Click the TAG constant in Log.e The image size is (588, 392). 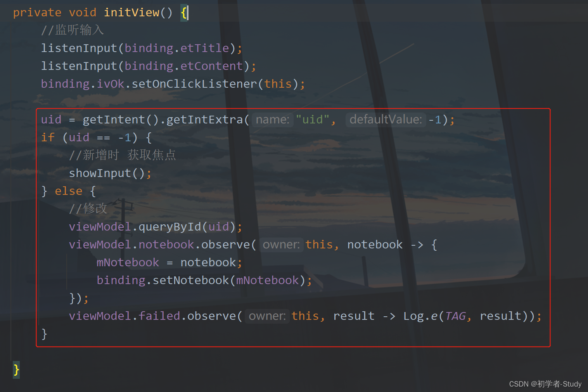tap(455, 316)
